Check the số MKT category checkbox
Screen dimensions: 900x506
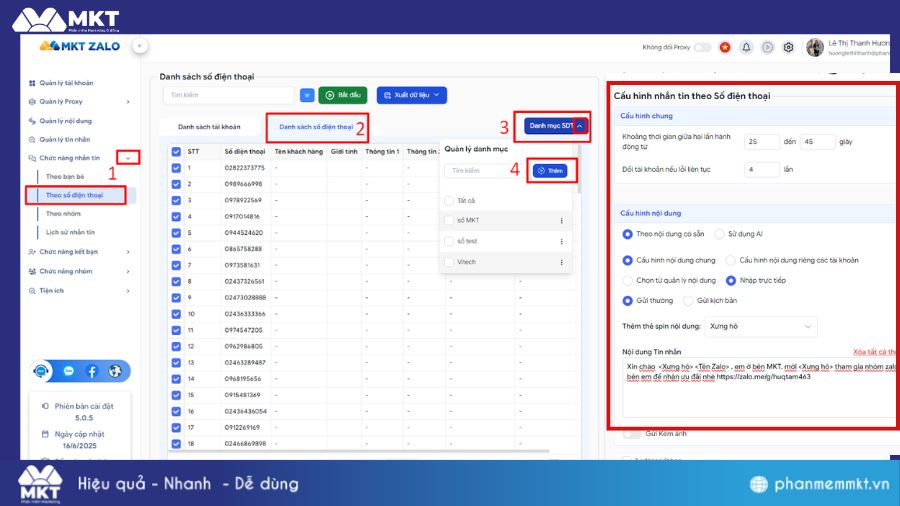point(449,220)
